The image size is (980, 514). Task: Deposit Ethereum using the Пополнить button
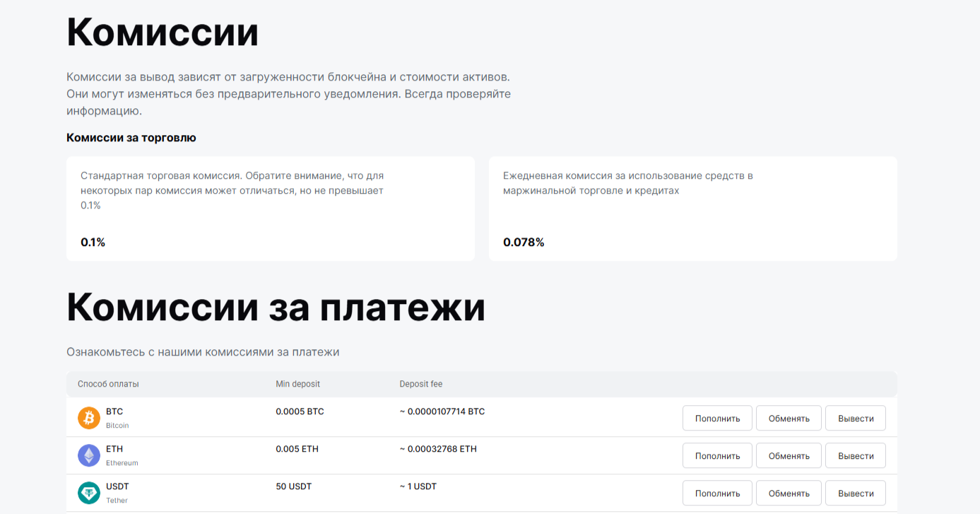(717, 455)
